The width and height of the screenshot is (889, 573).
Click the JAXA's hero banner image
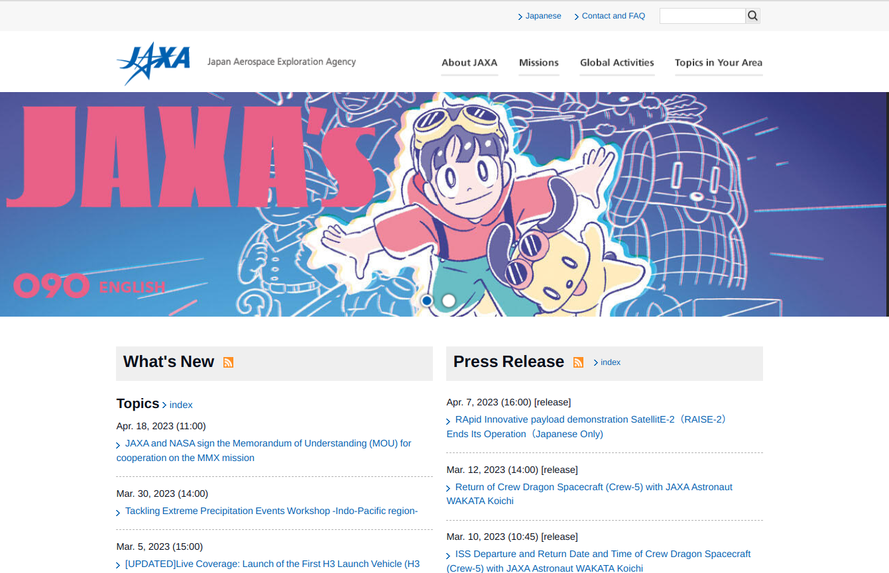pos(444,204)
